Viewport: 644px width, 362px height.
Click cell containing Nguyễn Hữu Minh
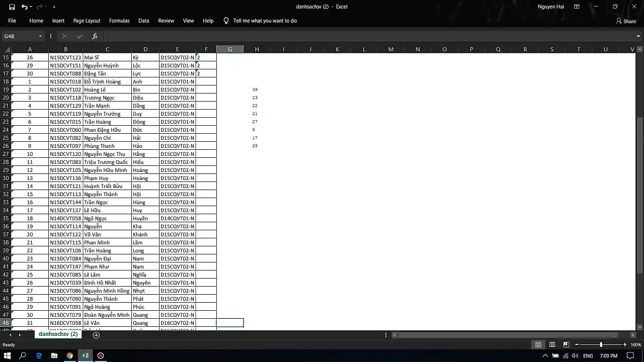107,170
